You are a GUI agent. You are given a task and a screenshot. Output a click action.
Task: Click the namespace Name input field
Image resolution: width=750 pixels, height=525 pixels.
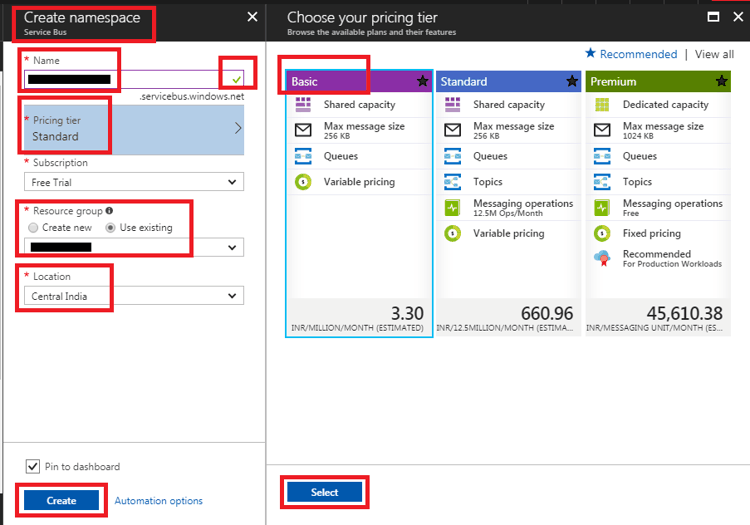tap(120, 79)
